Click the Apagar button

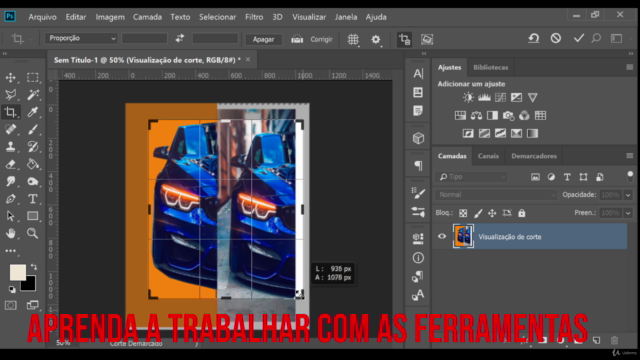(263, 39)
